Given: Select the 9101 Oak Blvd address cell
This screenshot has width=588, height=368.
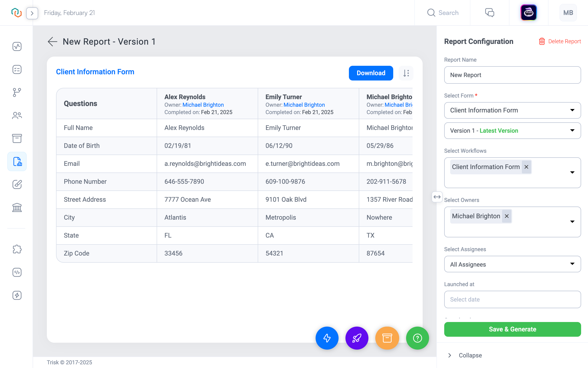Looking at the screenshot, I should coord(308,200).
